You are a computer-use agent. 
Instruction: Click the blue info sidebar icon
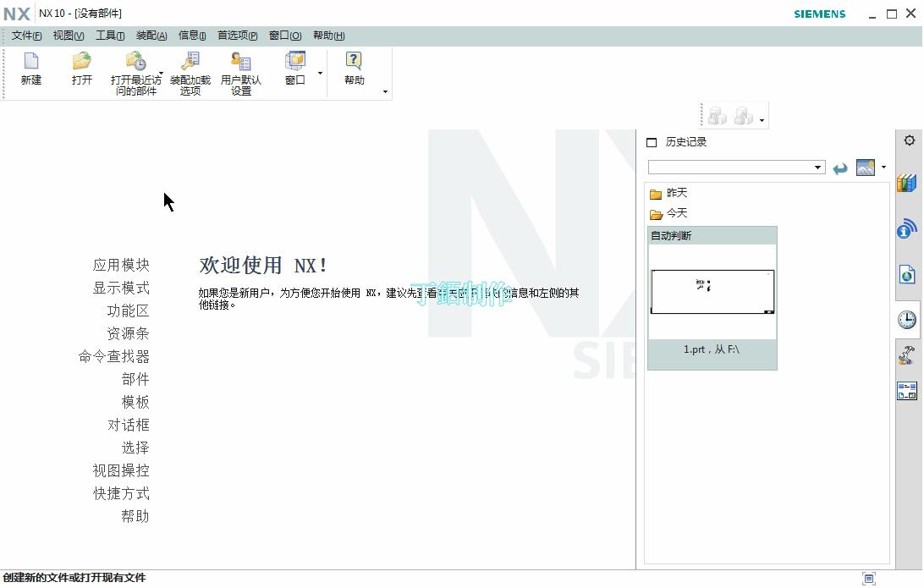[906, 228]
